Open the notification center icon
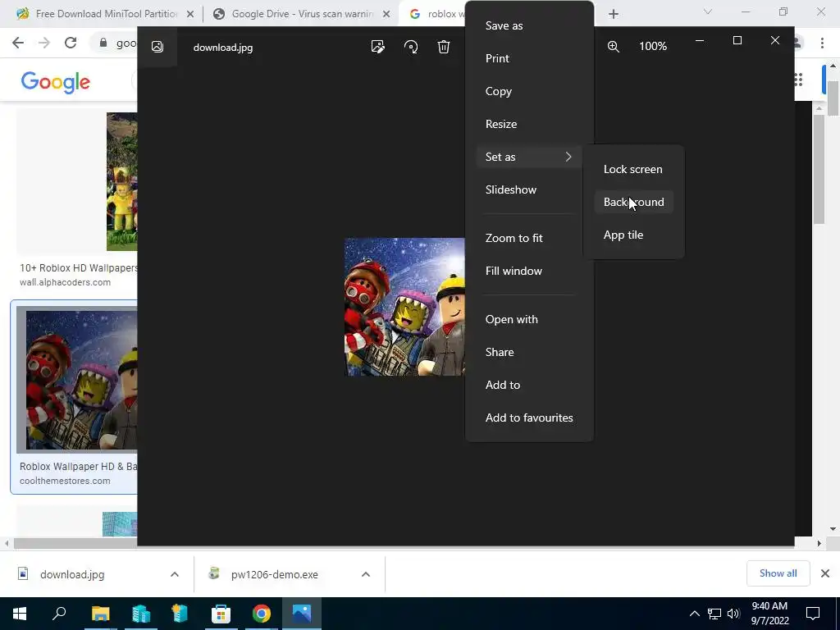 coord(813,614)
